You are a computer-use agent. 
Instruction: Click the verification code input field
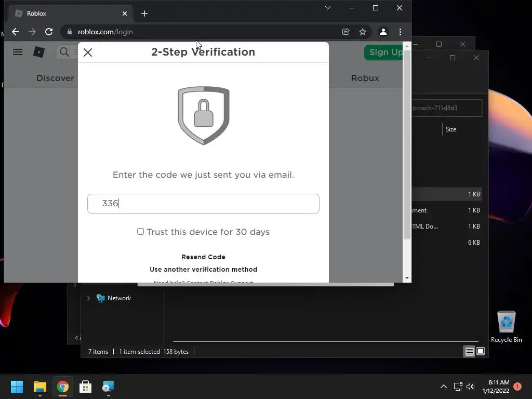click(203, 204)
